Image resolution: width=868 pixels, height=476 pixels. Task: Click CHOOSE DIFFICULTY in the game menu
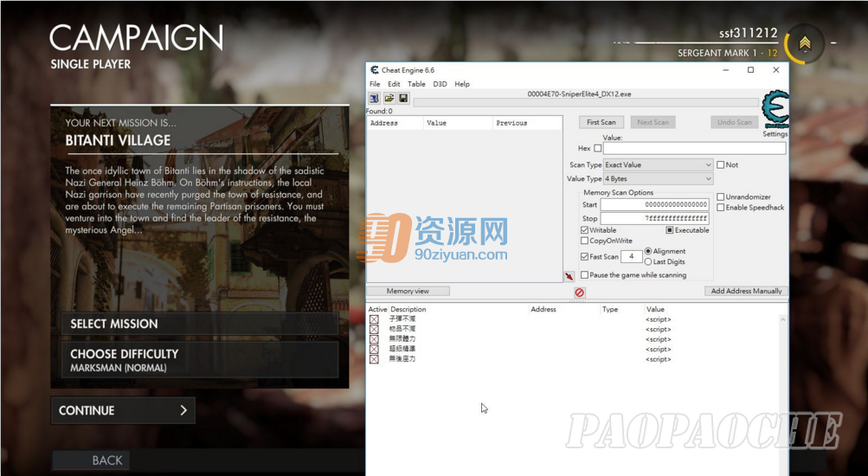(x=200, y=360)
